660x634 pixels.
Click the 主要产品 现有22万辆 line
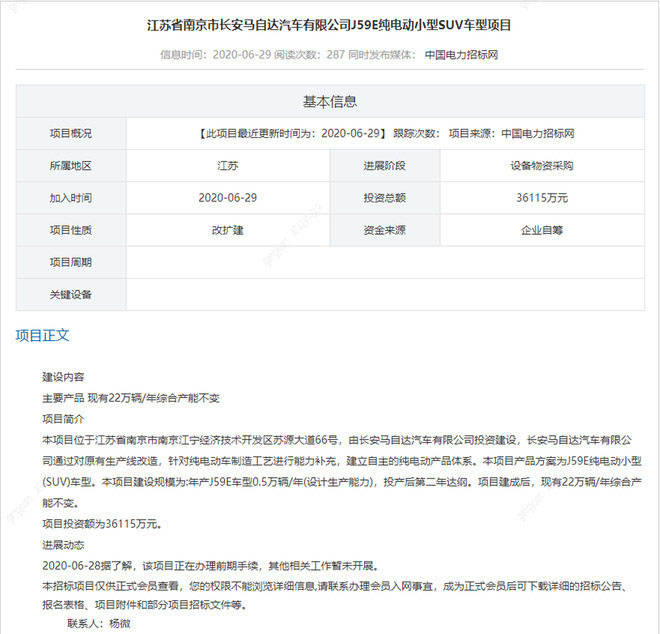[x=130, y=398]
